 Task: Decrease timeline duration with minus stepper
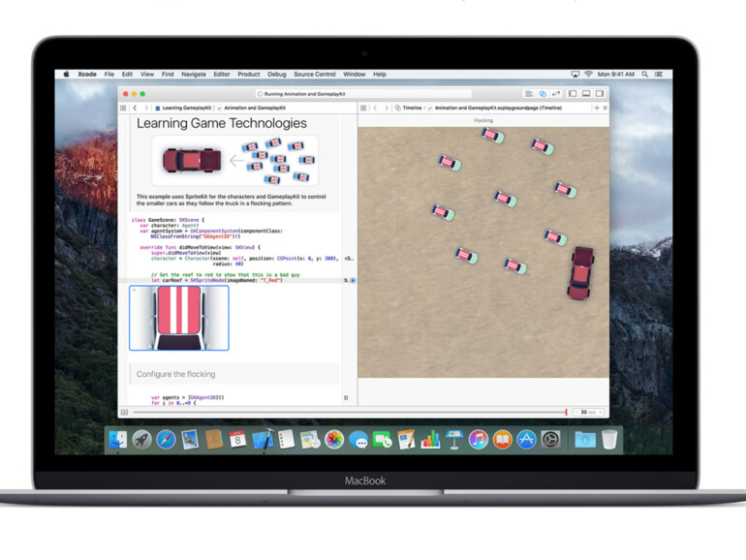[575, 412]
